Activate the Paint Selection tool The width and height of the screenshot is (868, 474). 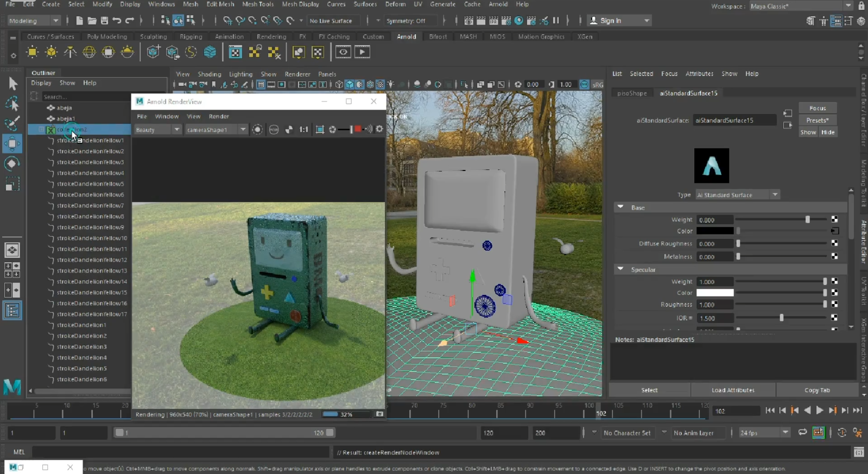click(12, 123)
